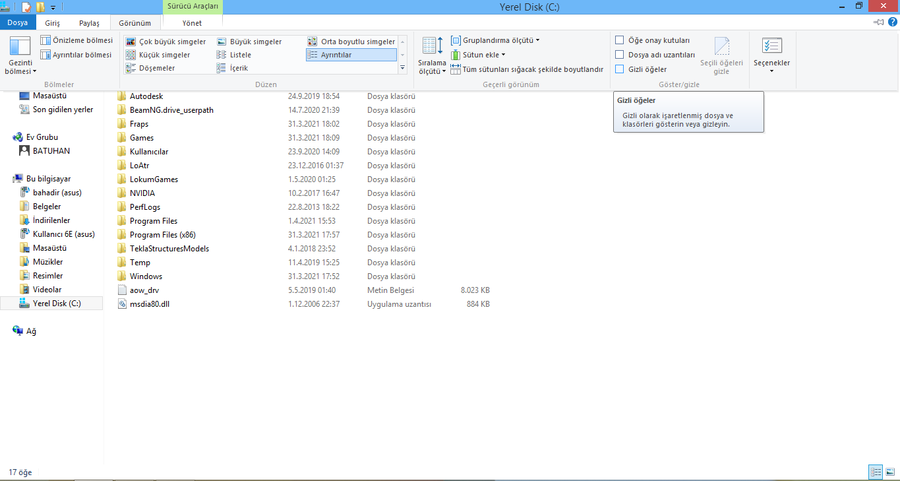Screen dimensions: 900x481
Task: Select Yerel Disk (C:) in sidebar
Action: [x=52, y=303]
